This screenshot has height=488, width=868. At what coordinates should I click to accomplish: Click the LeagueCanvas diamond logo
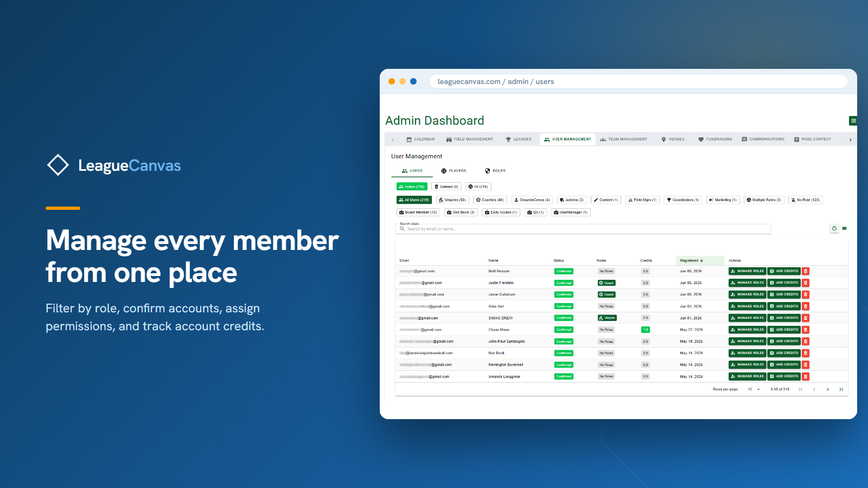pyautogui.click(x=58, y=165)
